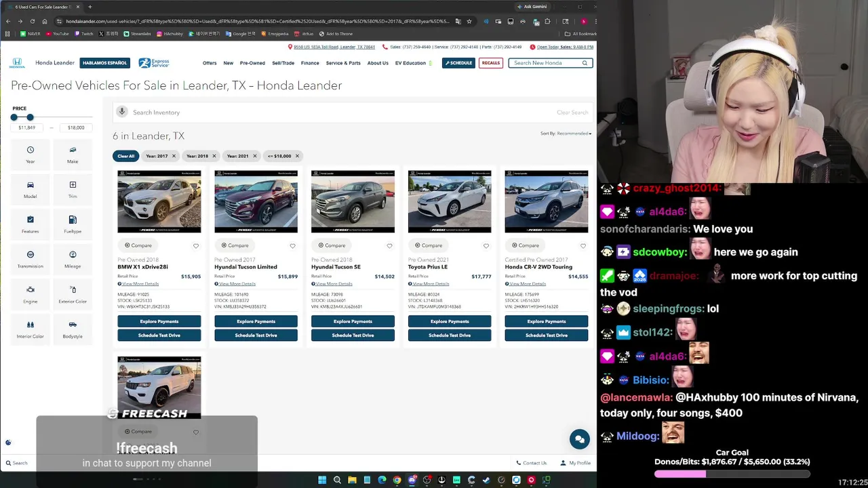Image resolution: width=868 pixels, height=488 pixels.
Task: Click the Express Service logo
Action: [154, 63]
